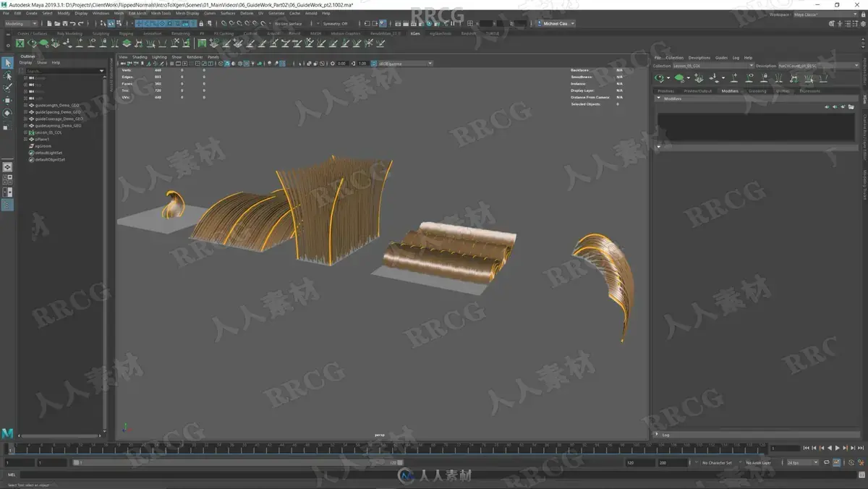Click the XGen eye preview shelf icon
The width and height of the screenshot is (868, 489).
[x=32, y=43]
